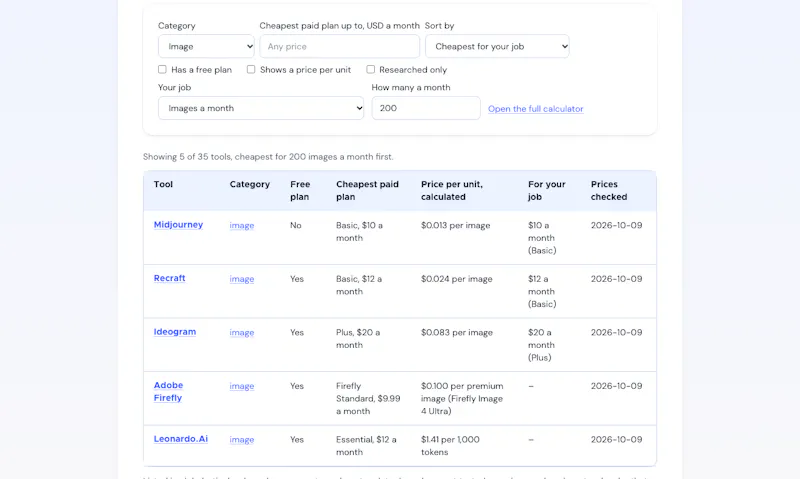This screenshot has height=479, width=800.
Task: Click the Prices checked column header
Action: (609, 190)
